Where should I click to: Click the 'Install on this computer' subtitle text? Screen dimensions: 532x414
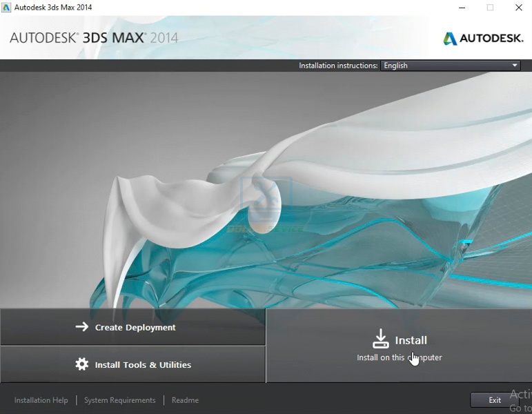click(x=399, y=357)
